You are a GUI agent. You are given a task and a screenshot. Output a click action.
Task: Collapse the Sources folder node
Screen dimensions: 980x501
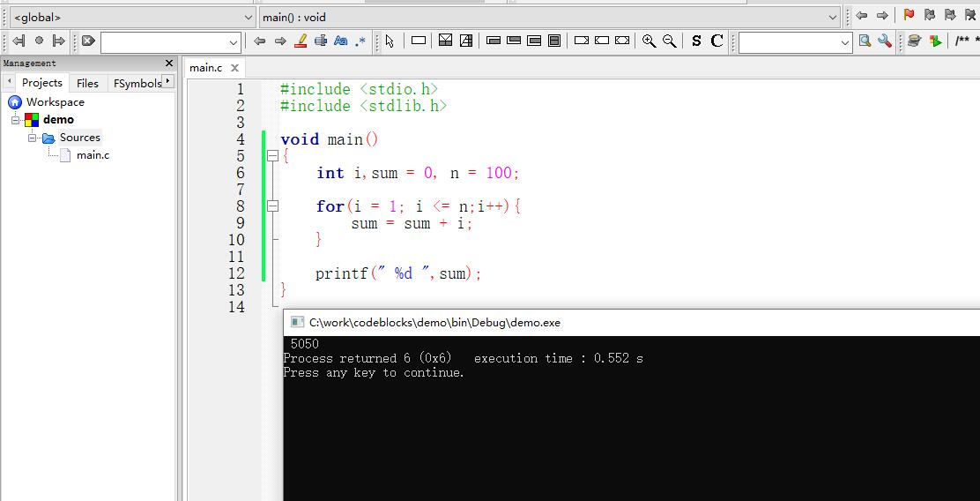point(33,138)
